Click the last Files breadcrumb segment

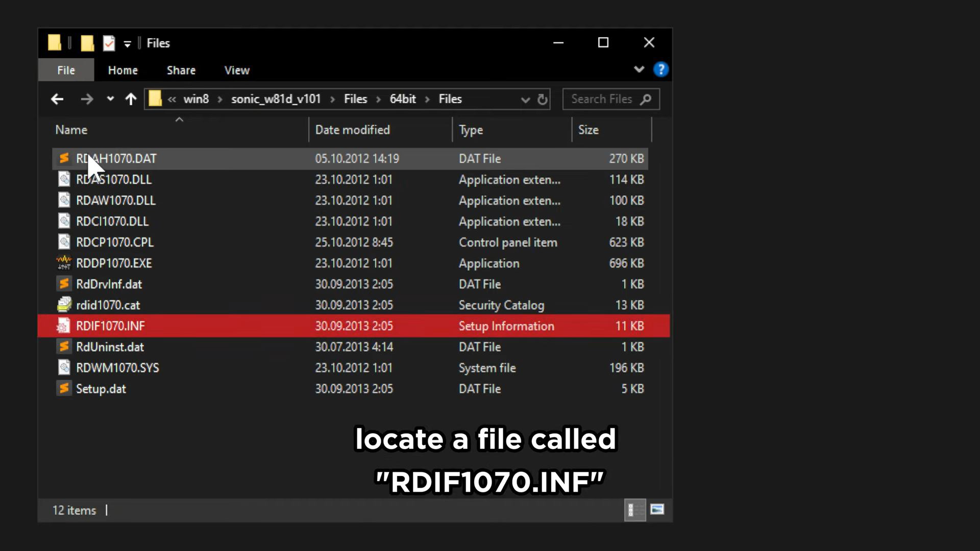[x=450, y=99]
